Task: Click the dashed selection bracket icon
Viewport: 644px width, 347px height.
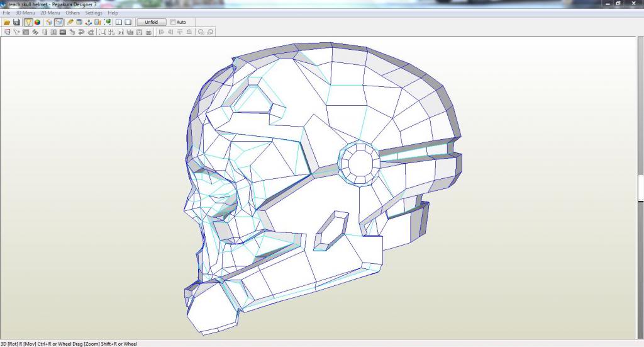Action: (102, 32)
